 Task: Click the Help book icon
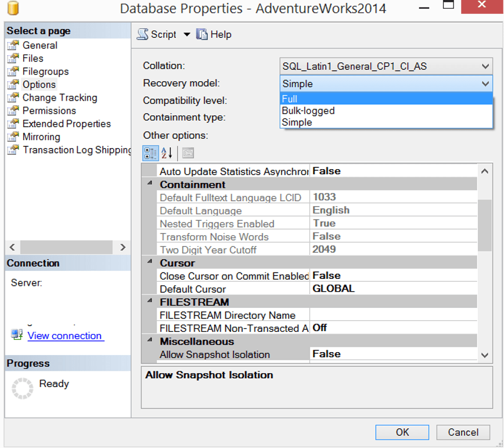(x=202, y=34)
